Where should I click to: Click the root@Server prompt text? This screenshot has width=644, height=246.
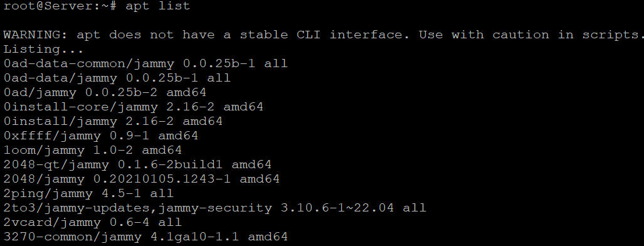pyautogui.click(x=56, y=6)
